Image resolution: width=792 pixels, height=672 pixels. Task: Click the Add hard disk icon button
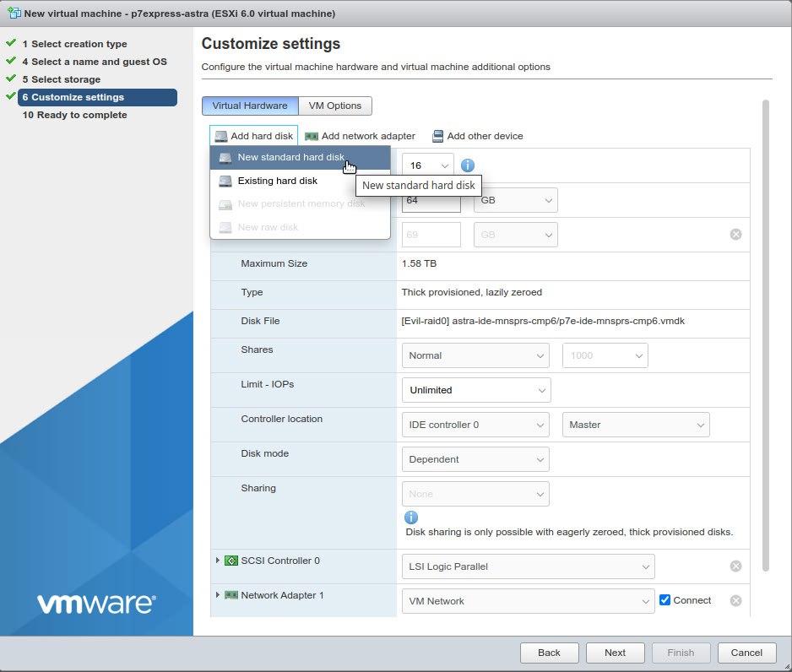point(221,136)
